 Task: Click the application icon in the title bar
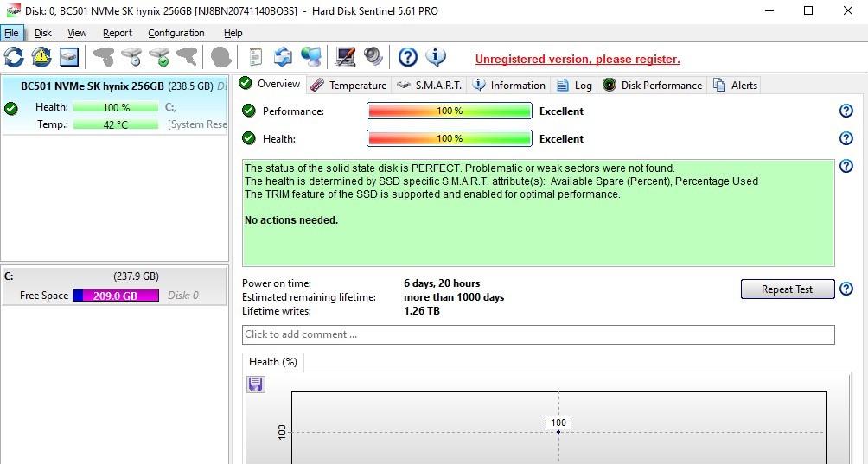(13, 10)
